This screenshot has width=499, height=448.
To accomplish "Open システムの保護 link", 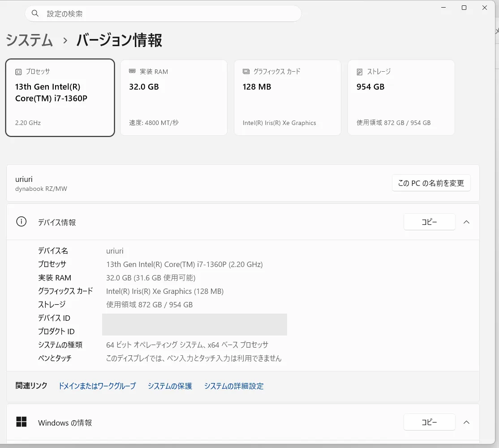I will pos(170,386).
